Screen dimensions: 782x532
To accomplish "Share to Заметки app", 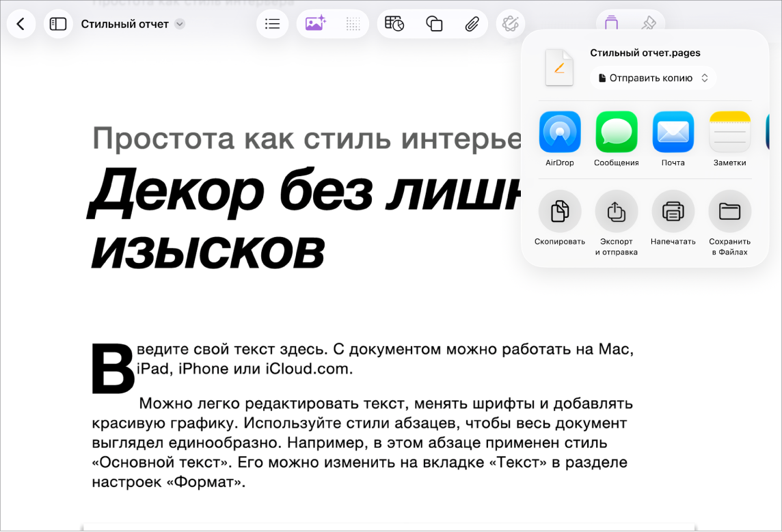I will [x=729, y=139].
